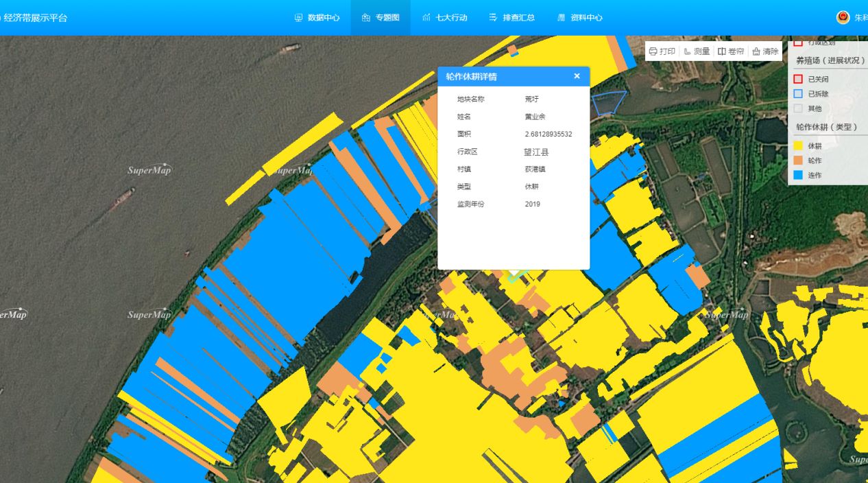868x483 pixels.
Task: Click the blue 连作 legend swatch
Action: [798, 175]
